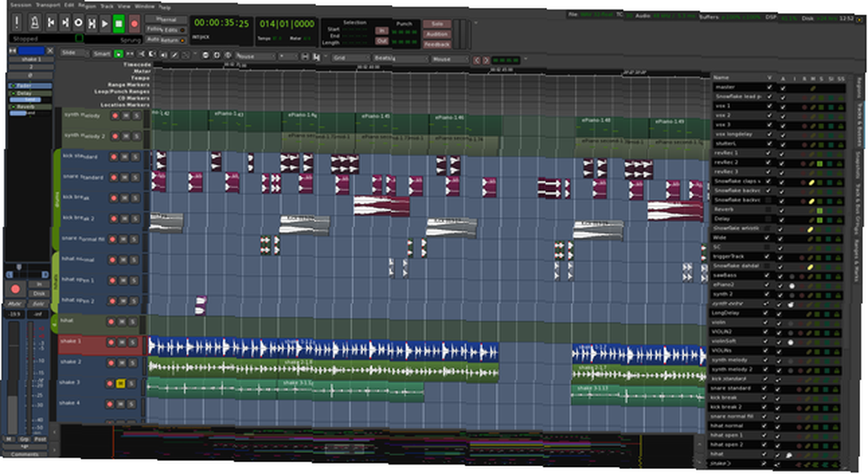
Task: Toggle loop playback circular icon
Action: click(78, 23)
